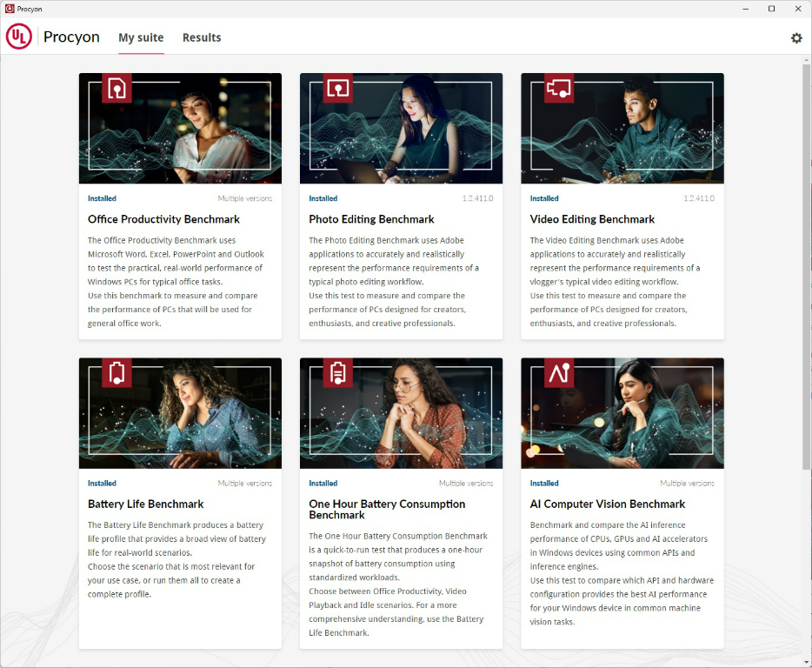Click the Video Editing description text
The width and height of the screenshot is (812, 668).
[615, 282]
